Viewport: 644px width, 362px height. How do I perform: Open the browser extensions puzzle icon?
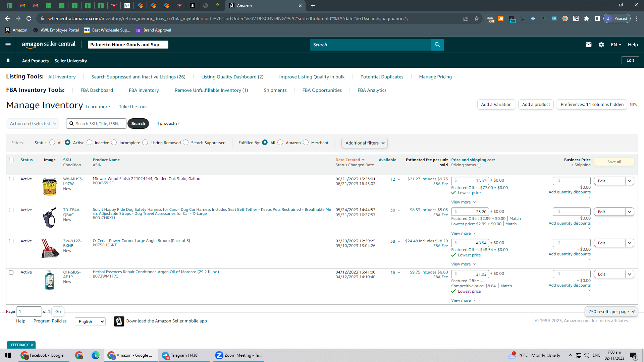[586, 18]
